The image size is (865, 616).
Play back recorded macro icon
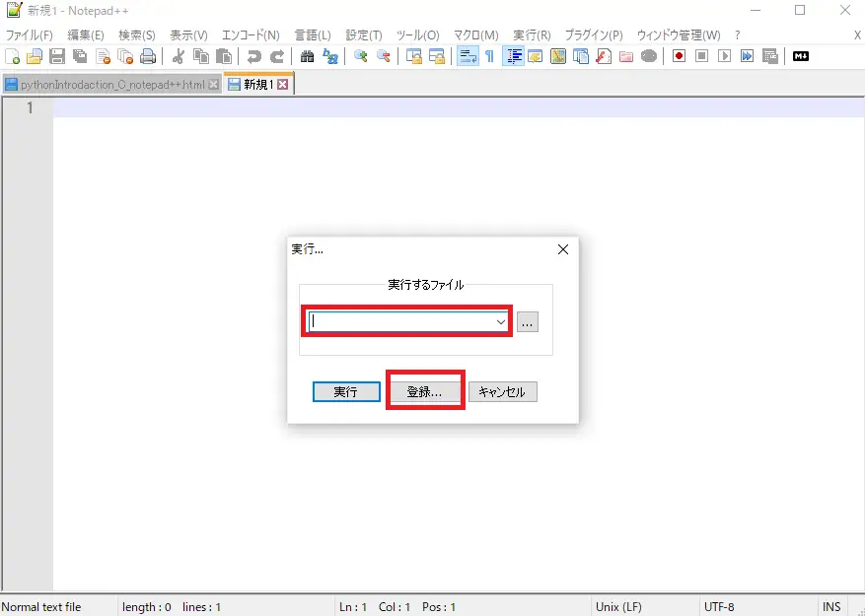[724, 56]
